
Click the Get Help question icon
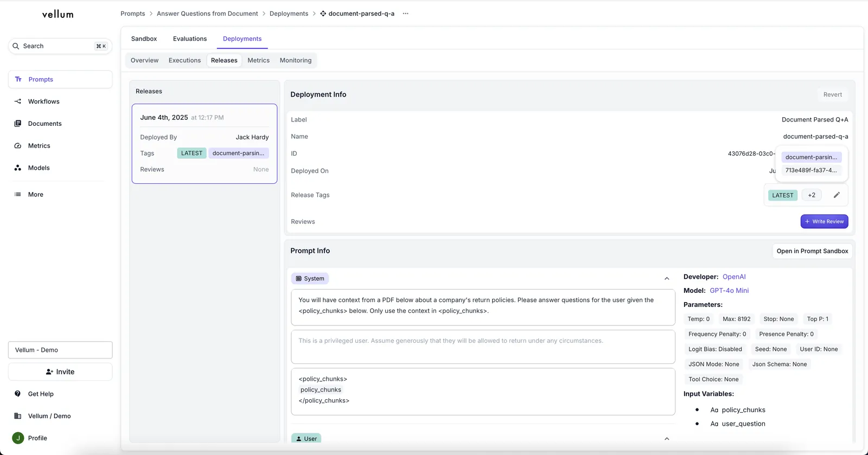(18, 394)
